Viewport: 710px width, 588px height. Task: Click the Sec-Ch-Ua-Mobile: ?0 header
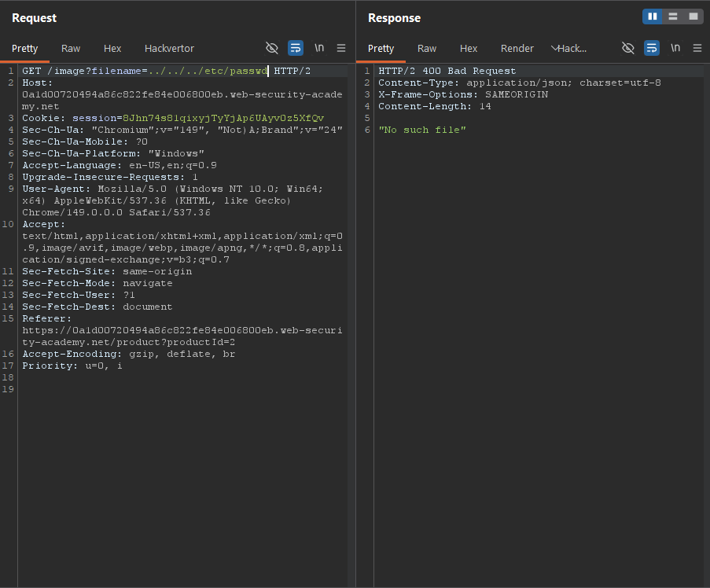click(85, 141)
